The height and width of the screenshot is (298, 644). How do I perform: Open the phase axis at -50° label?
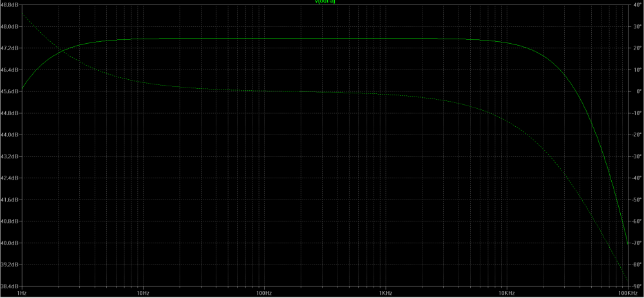click(636, 200)
